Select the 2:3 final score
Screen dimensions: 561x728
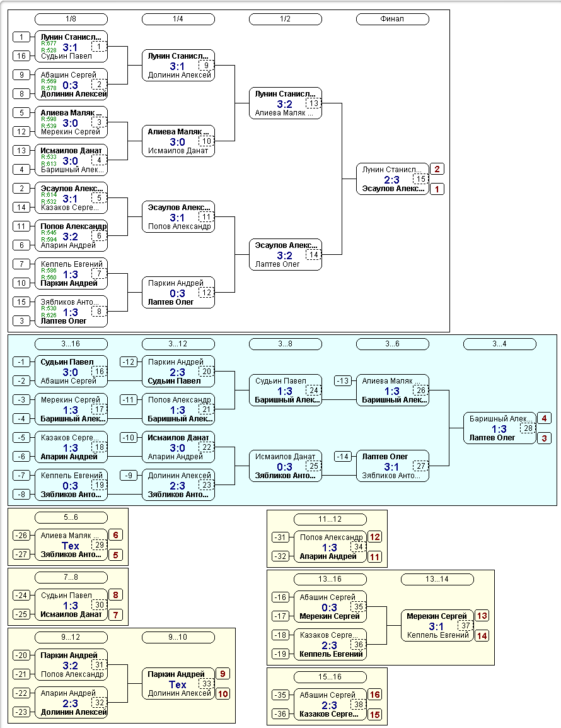[391, 180]
